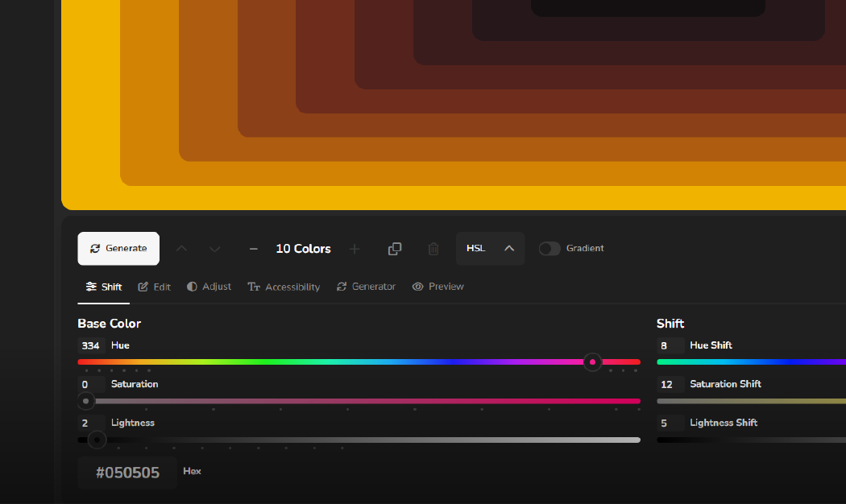846x504 pixels.
Task: Open the Adjust tab
Action: (x=209, y=287)
